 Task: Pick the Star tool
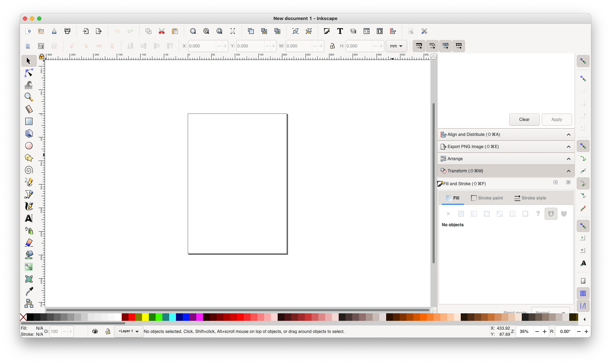pos(29,157)
